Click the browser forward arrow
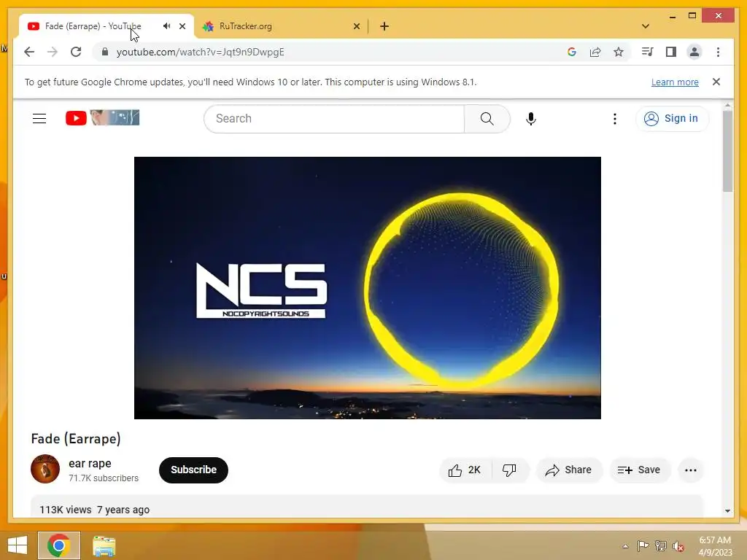The width and height of the screenshot is (747, 560). (53, 52)
